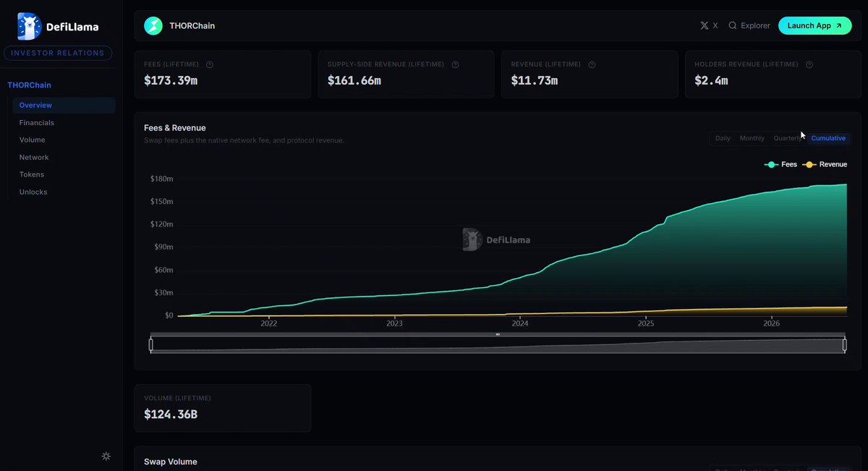868x471 pixels.
Task: Click the Investor Relations badge
Action: (58, 53)
